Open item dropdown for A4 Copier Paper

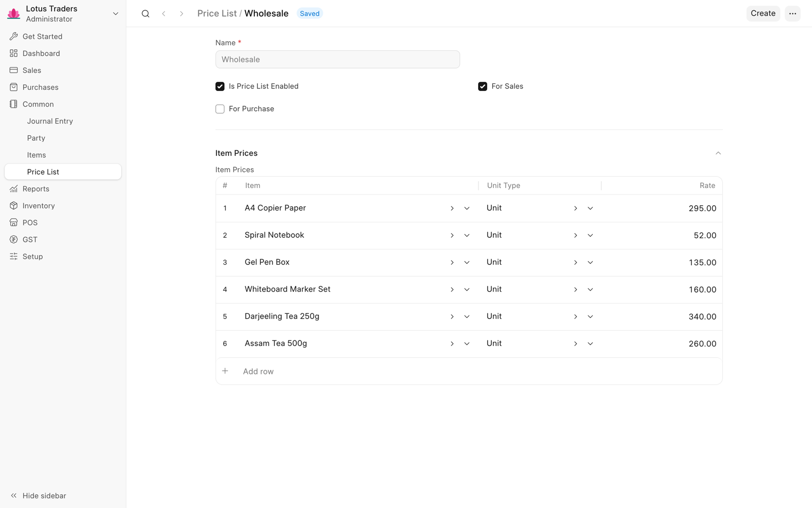pos(467,208)
